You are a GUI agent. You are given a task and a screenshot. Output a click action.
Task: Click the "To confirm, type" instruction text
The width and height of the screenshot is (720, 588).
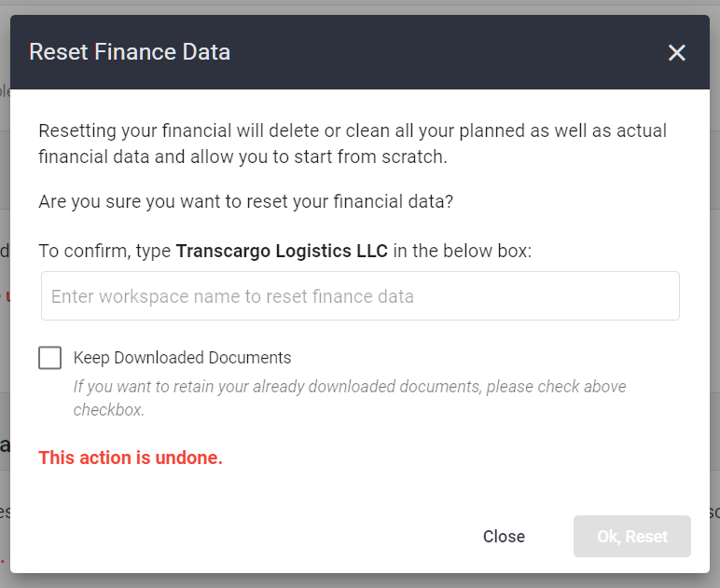[x=105, y=251]
